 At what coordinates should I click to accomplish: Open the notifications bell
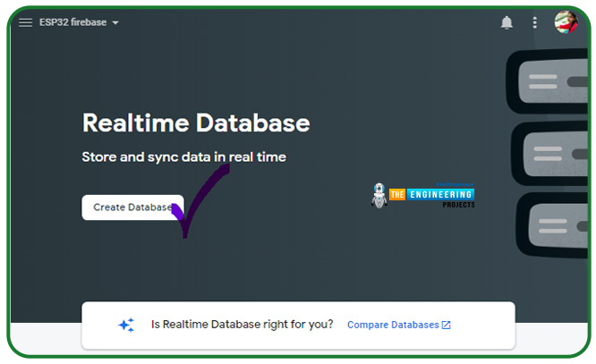(x=507, y=22)
